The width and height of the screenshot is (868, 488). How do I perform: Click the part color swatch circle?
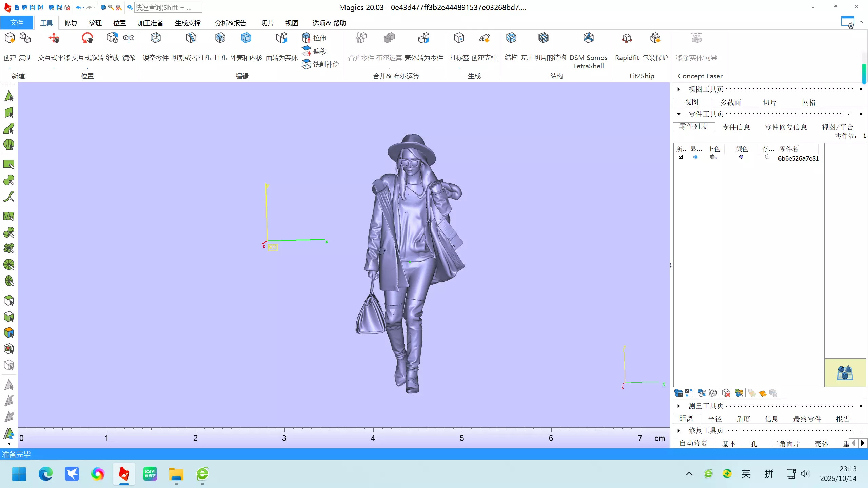tap(741, 157)
